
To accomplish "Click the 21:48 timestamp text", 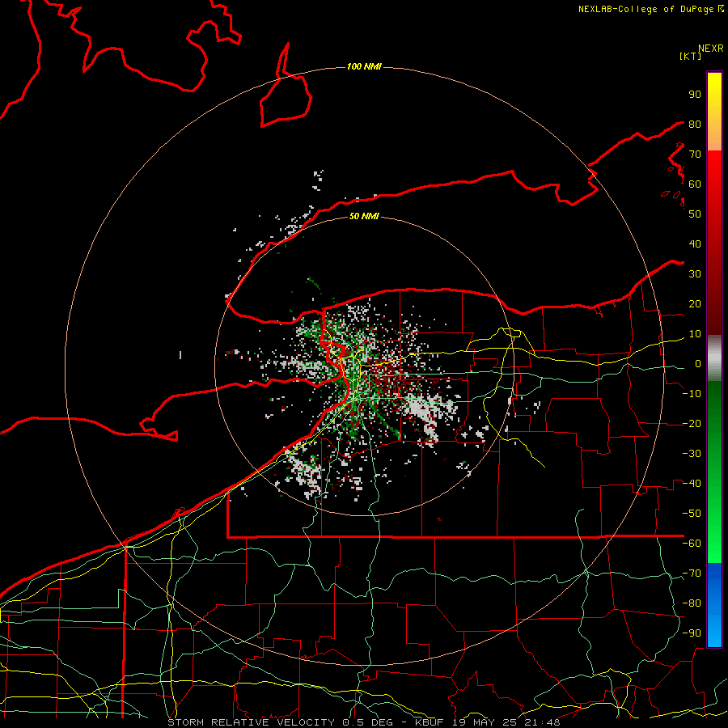I will 544,722.
